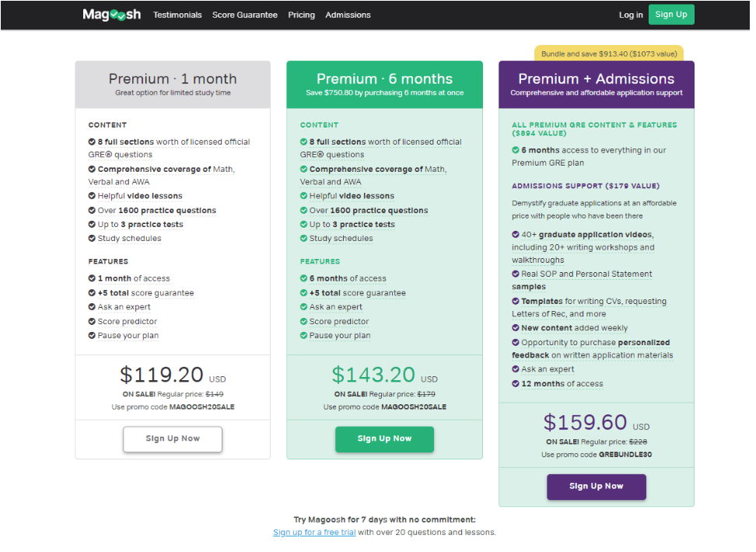This screenshot has height=552, width=756.
Task: Follow the Sign up for a free trial link
Action: tap(314, 533)
